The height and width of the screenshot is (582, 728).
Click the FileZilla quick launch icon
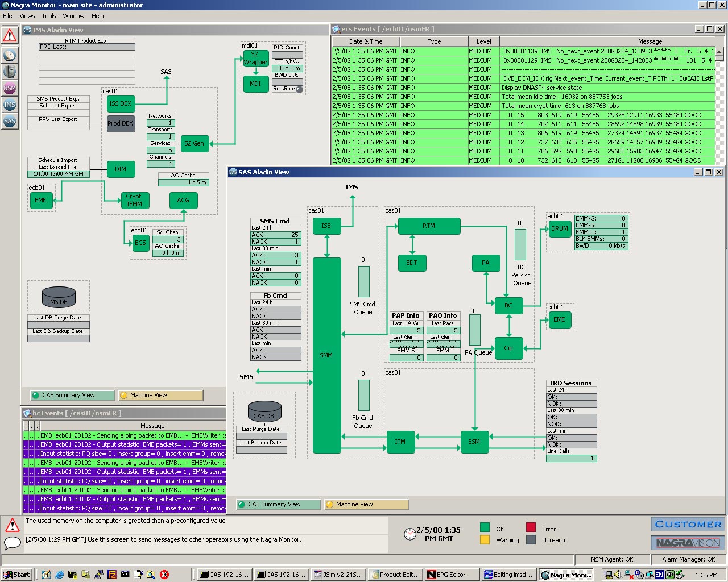(x=112, y=575)
